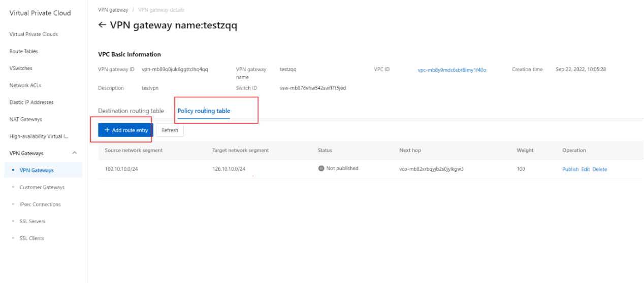Select the Policy routing table tab
644x283 pixels.
[204, 111]
